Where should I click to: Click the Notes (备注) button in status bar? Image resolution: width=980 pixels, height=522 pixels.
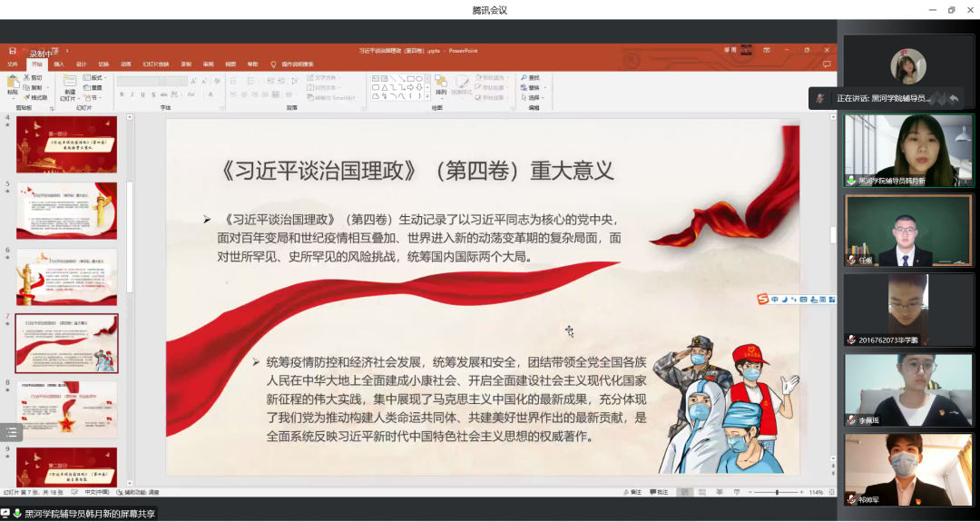click(635, 492)
